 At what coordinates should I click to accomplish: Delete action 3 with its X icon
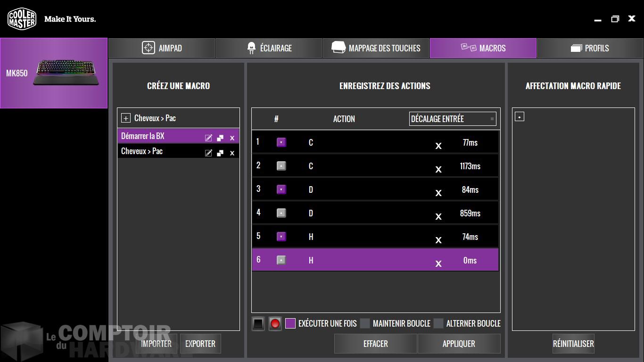[438, 193]
